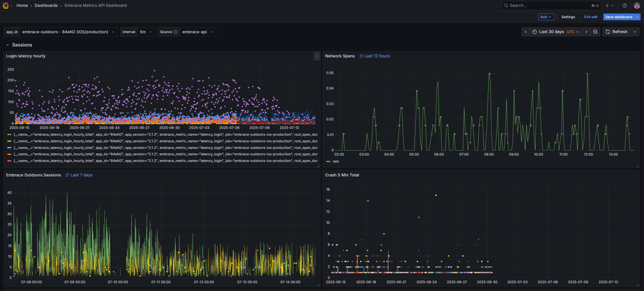Click Embrace Metrics API Dashboard breadcrumb

point(96,6)
